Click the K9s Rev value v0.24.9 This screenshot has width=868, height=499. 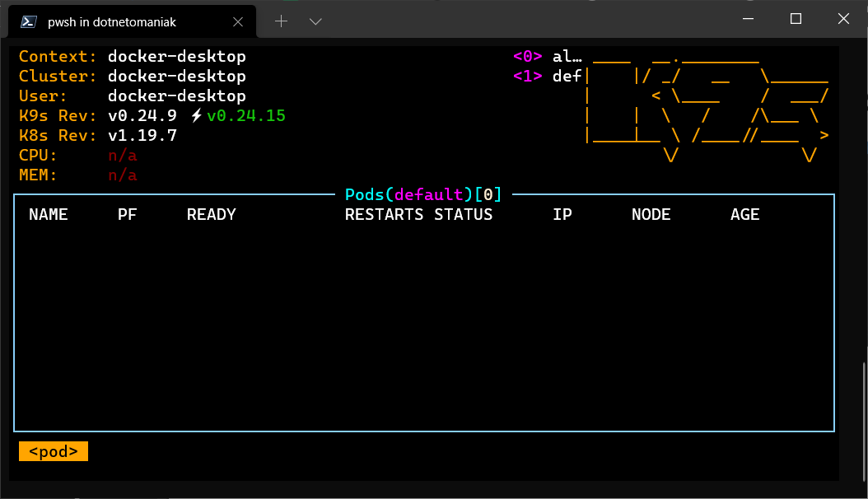click(x=142, y=115)
